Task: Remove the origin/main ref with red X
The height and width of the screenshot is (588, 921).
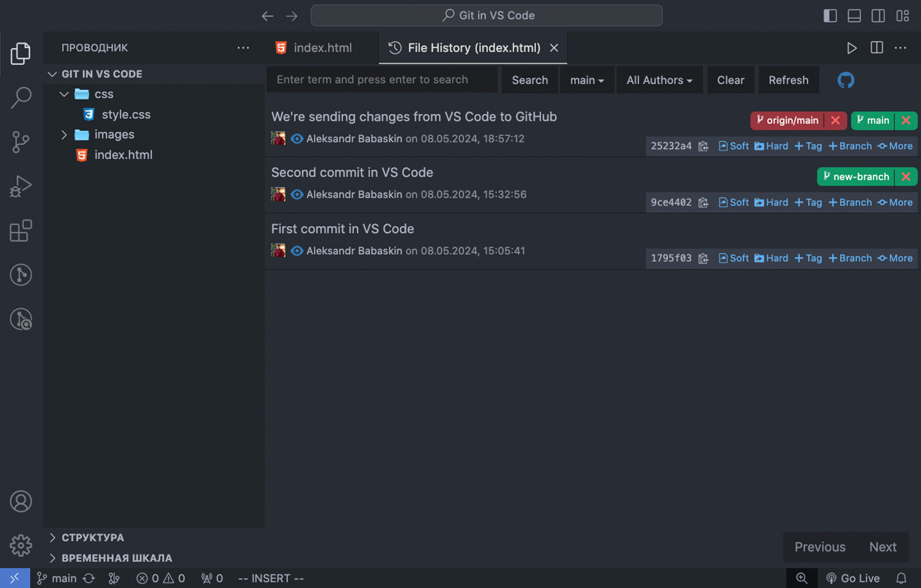Action: pyautogui.click(x=835, y=120)
